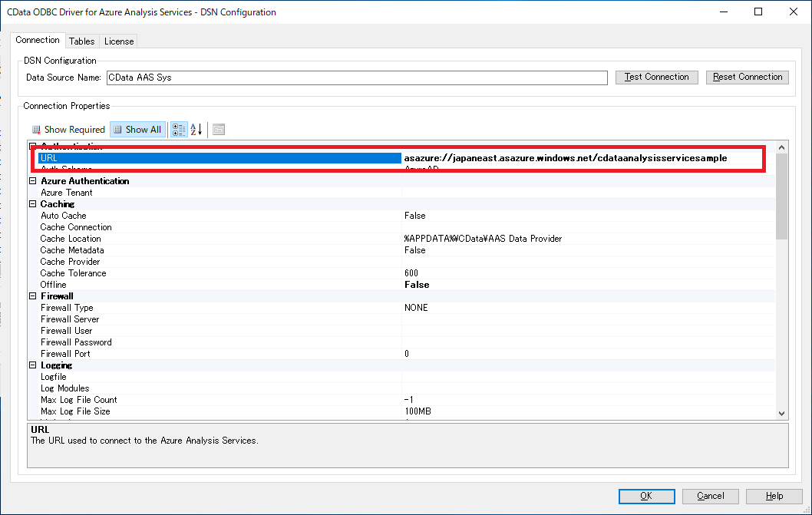Click the Auto Cache False value

[x=414, y=216]
